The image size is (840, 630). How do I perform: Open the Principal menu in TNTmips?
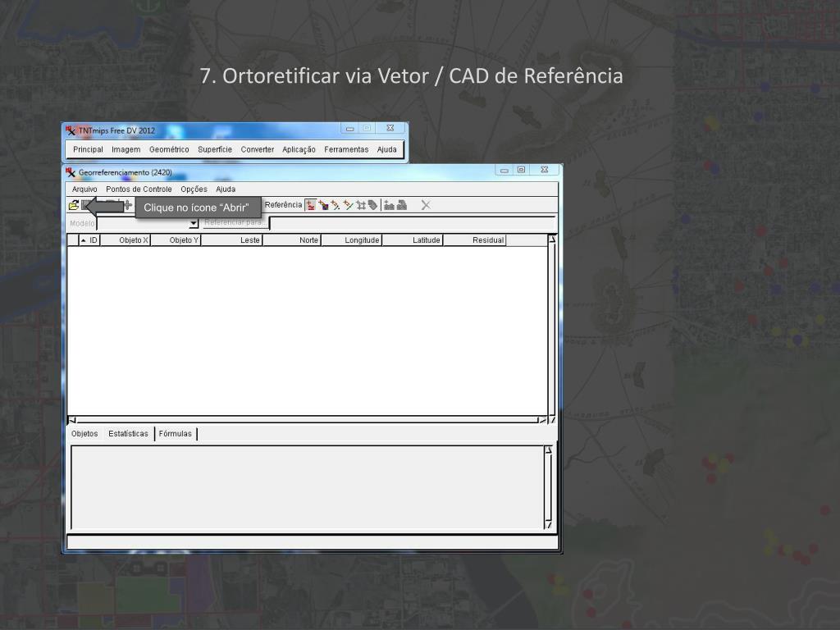click(88, 149)
